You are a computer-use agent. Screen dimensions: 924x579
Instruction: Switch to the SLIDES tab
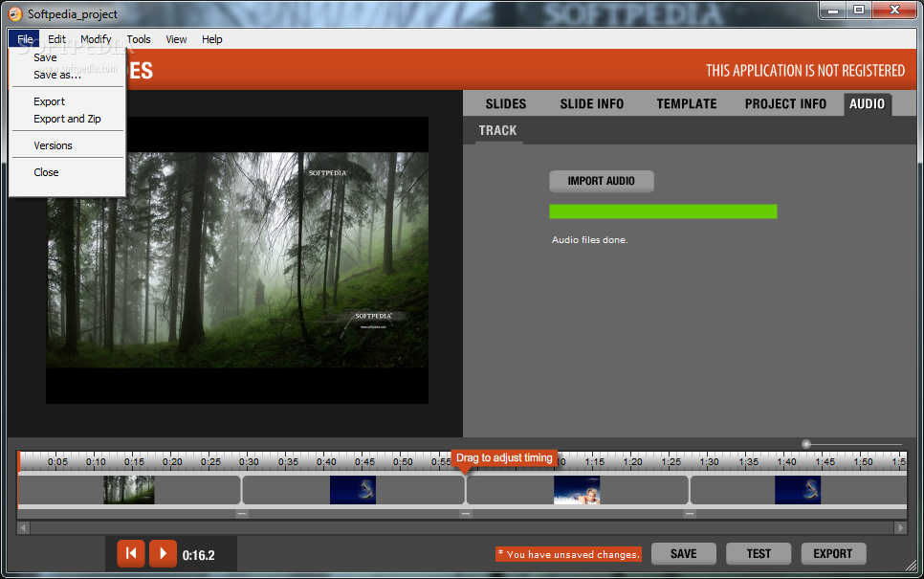[x=506, y=103]
